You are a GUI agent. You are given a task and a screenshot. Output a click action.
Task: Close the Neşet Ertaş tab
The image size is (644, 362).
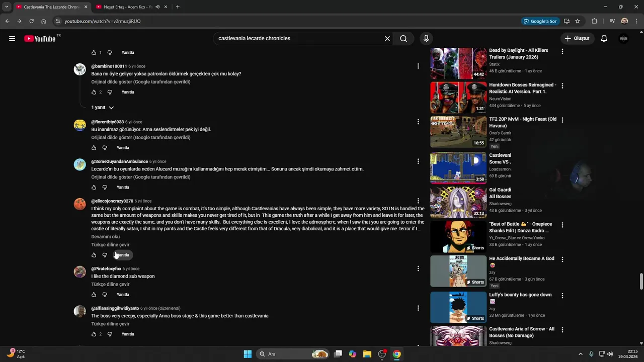pyautogui.click(x=166, y=7)
